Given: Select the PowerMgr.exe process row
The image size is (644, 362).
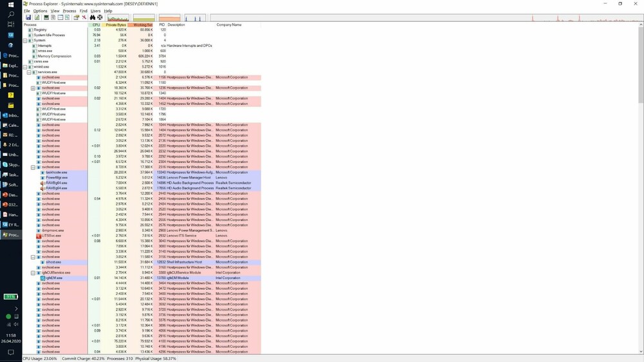Looking at the screenshot, I should pyautogui.click(x=57, y=178).
